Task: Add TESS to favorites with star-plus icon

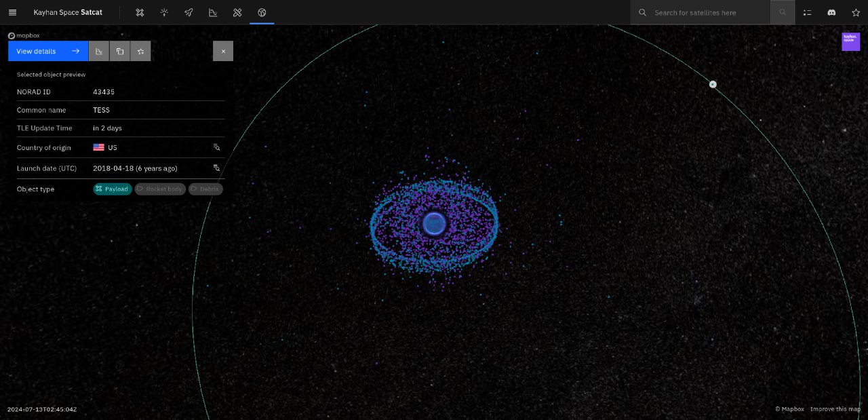Action: 140,51
